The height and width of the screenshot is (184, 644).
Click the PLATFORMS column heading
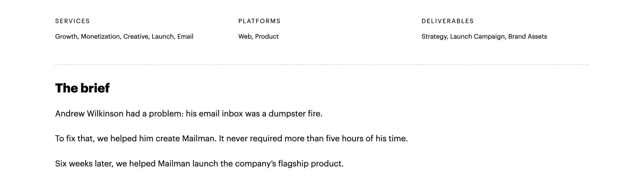click(260, 21)
